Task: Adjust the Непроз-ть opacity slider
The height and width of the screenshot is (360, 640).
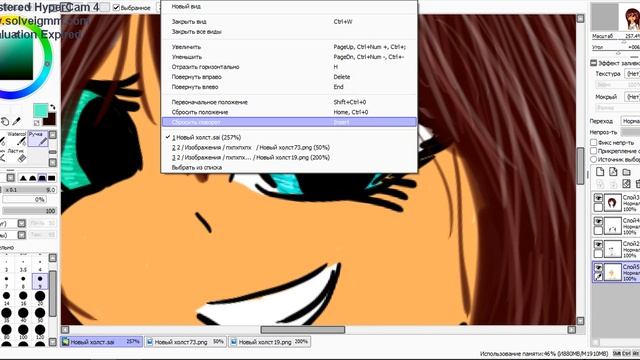Action: 630,132
